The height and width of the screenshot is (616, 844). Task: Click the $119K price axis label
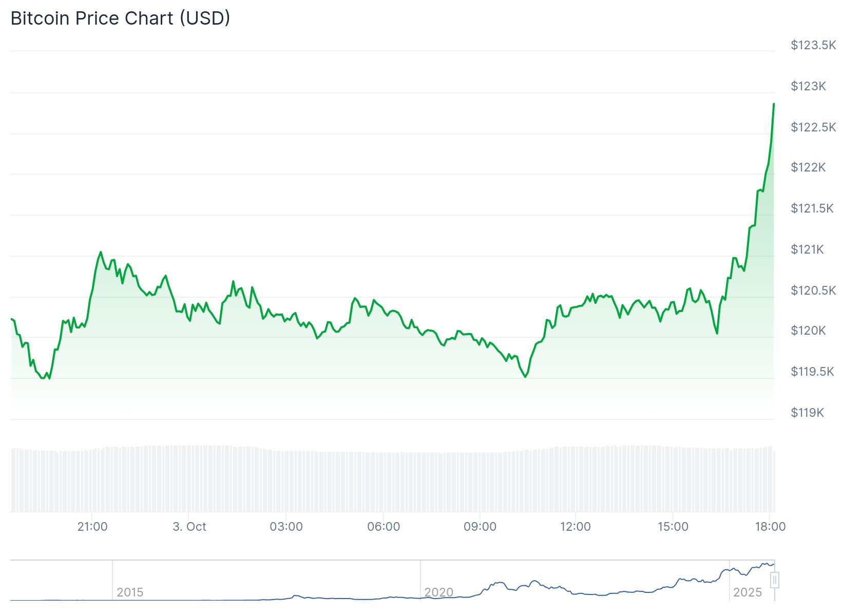pyautogui.click(x=807, y=413)
